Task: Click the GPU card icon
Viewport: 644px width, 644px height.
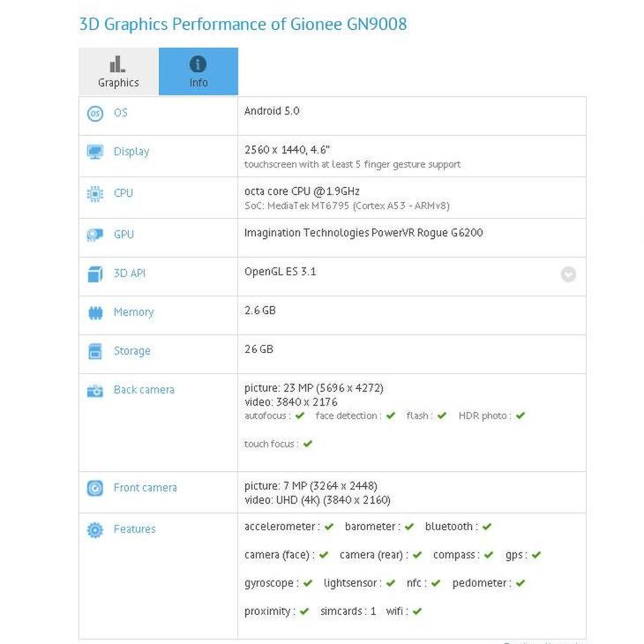Action: coord(95,235)
